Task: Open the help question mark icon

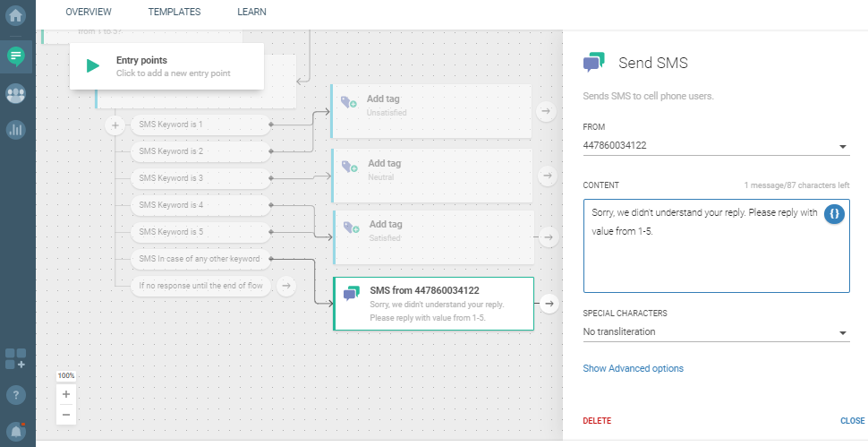Action: [x=17, y=394]
